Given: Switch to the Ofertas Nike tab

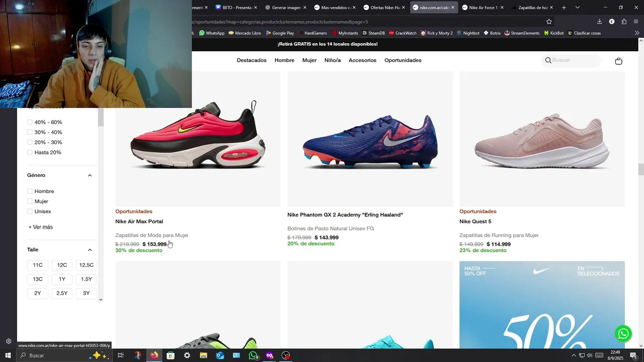Looking at the screenshot, I should pyautogui.click(x=384, y=8).
